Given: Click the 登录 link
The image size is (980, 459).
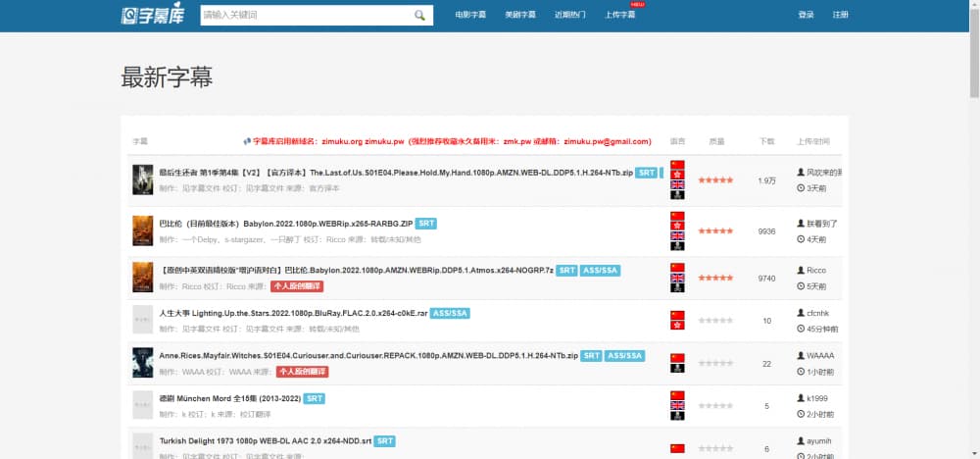Looking at the screenshot, I should [806, 15].
